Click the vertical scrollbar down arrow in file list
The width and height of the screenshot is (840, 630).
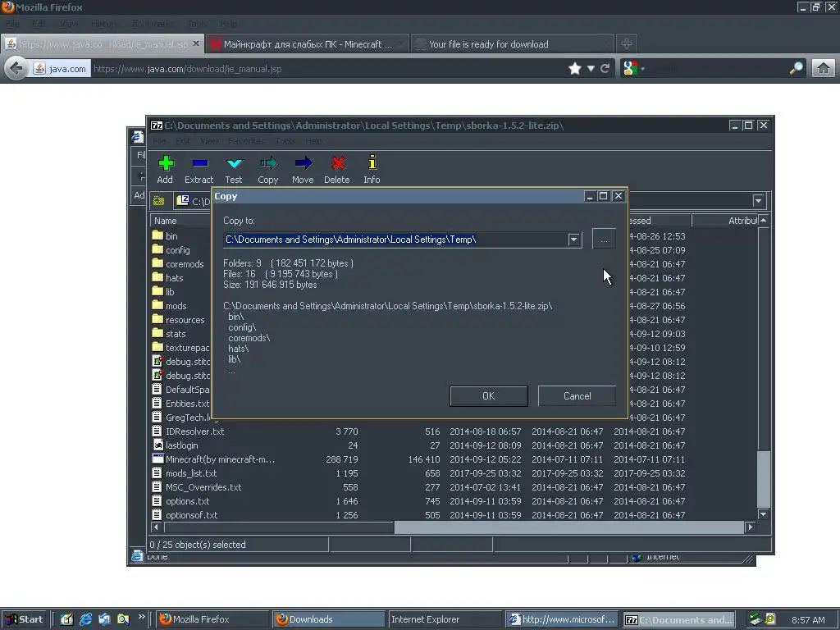764,514
